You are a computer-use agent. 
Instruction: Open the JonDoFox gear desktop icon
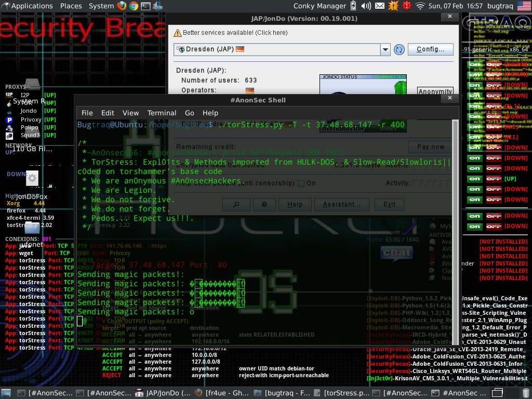(x=32, y=178)
